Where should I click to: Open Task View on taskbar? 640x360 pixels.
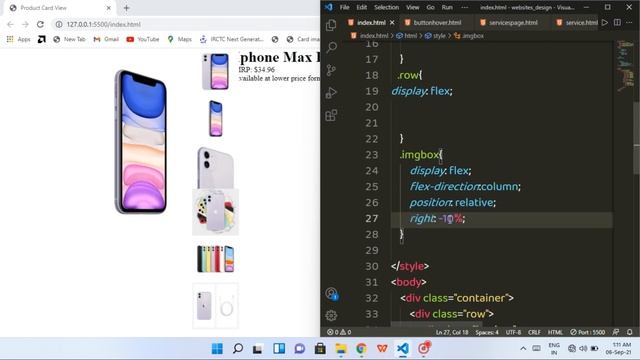[x=258, y=349]
